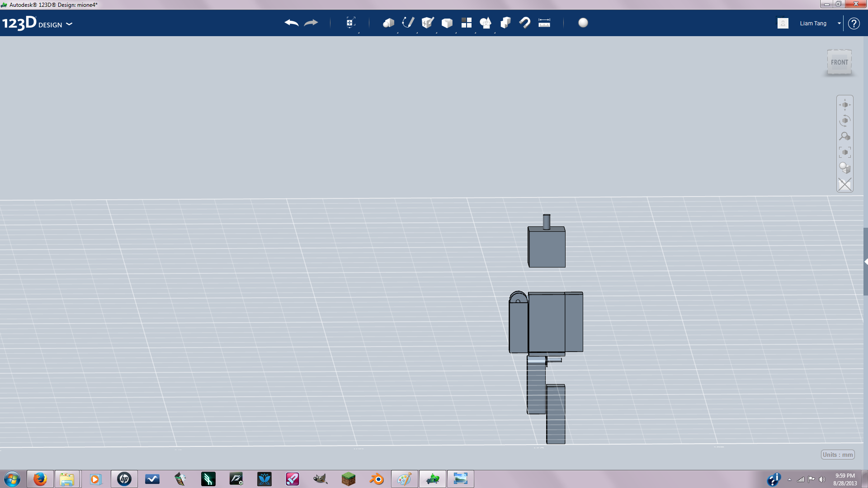Expand the Sketch tool flyout arrow
This screenshot has height=488, width=868.
(x=417, y=33)
